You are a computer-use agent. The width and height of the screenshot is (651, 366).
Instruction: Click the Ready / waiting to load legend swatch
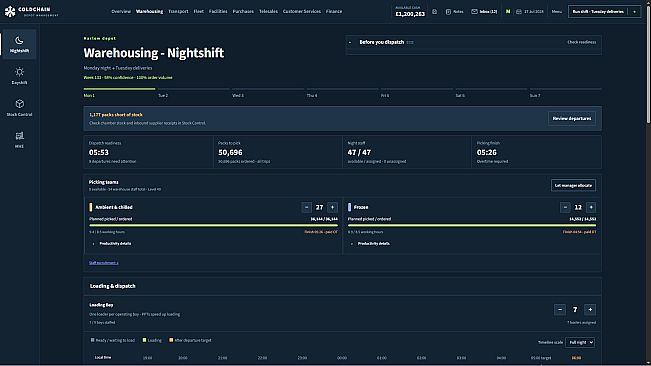[x=92, y=340]
